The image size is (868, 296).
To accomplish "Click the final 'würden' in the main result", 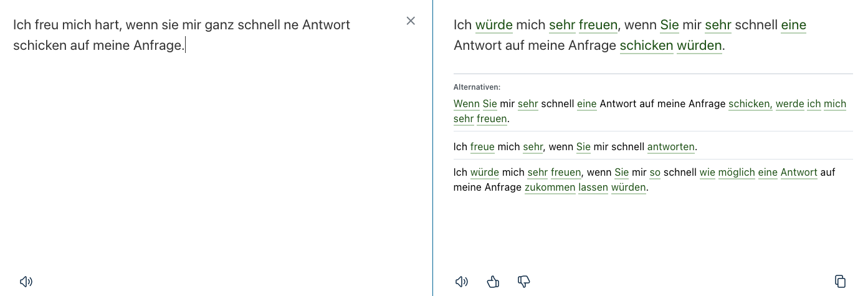I will point(699,45).
